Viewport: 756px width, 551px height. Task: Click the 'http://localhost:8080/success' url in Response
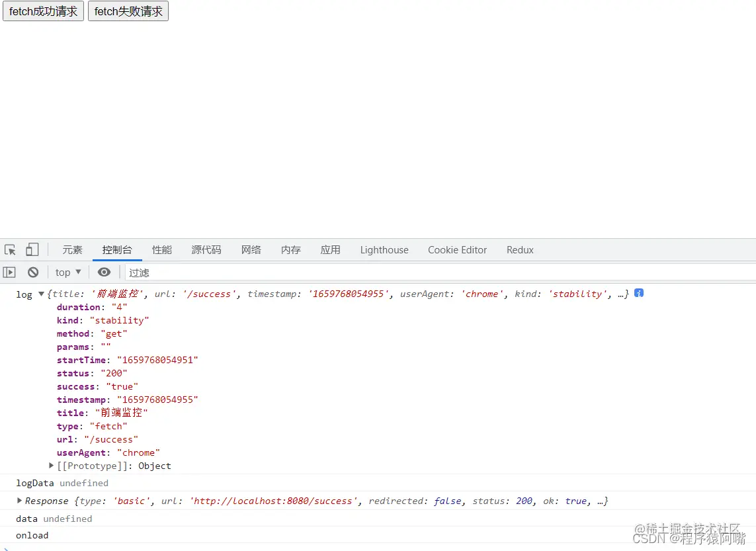point(274,501)
